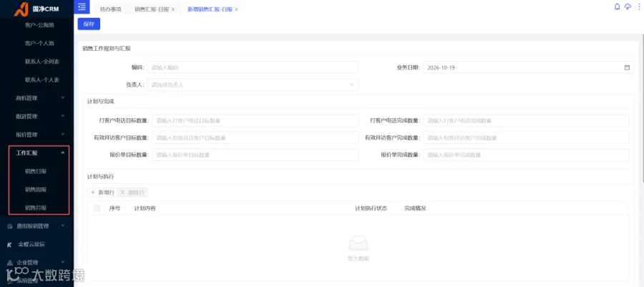Click the 计划内容 column header
644x287 pixels.
145,208
